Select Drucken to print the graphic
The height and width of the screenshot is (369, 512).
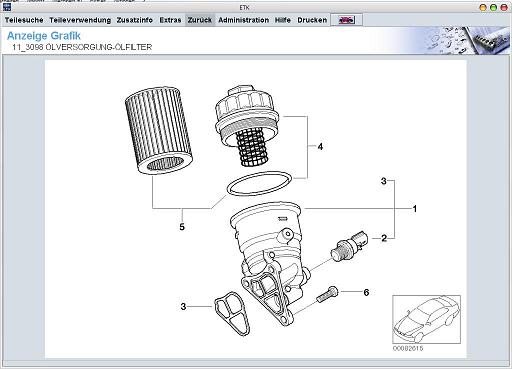(x=312, y=20)
